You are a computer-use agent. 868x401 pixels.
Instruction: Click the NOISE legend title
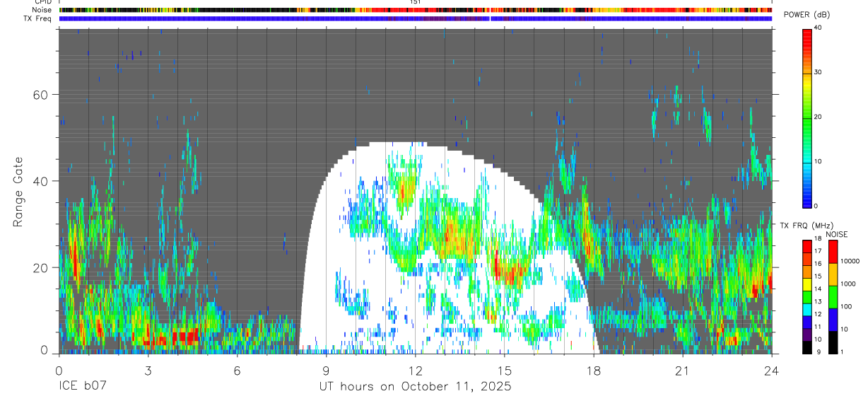[836, 234]
